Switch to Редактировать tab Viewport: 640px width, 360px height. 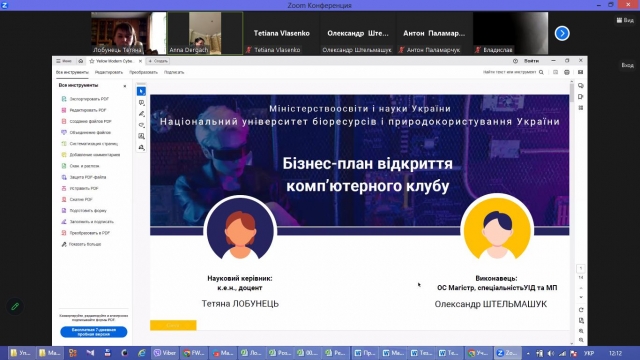click(x=109, y=72)
